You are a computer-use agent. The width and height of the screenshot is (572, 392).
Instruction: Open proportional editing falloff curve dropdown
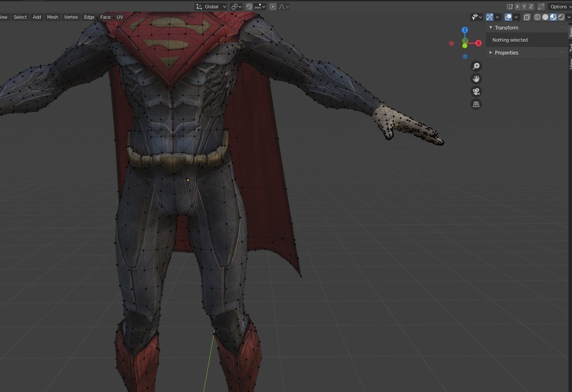pyautogui.click(x=284, y=7)
